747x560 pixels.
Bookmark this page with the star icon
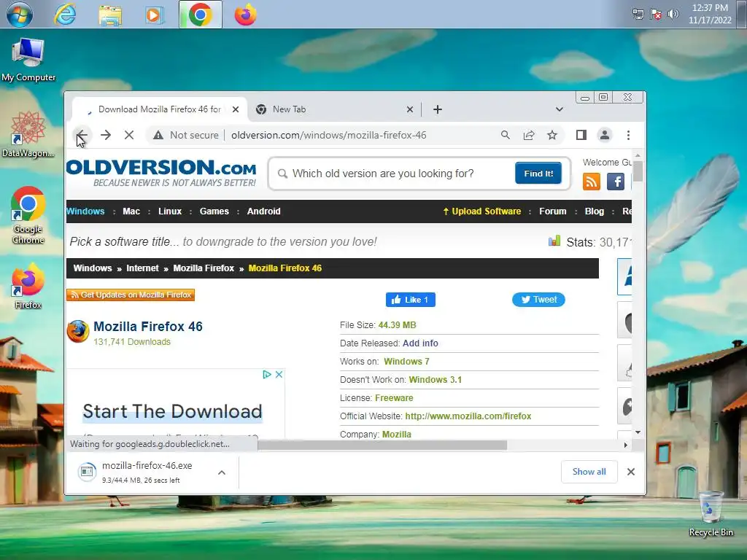tap(552, 135)
